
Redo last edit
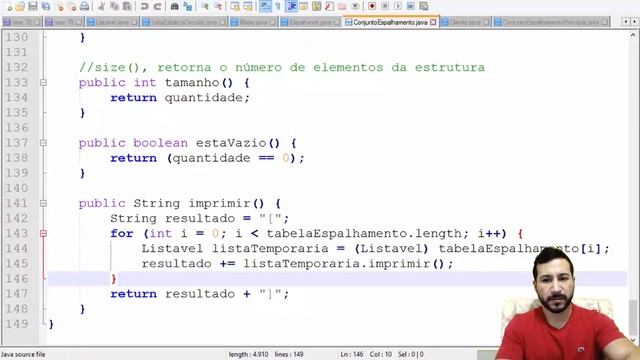coord(157,6)
